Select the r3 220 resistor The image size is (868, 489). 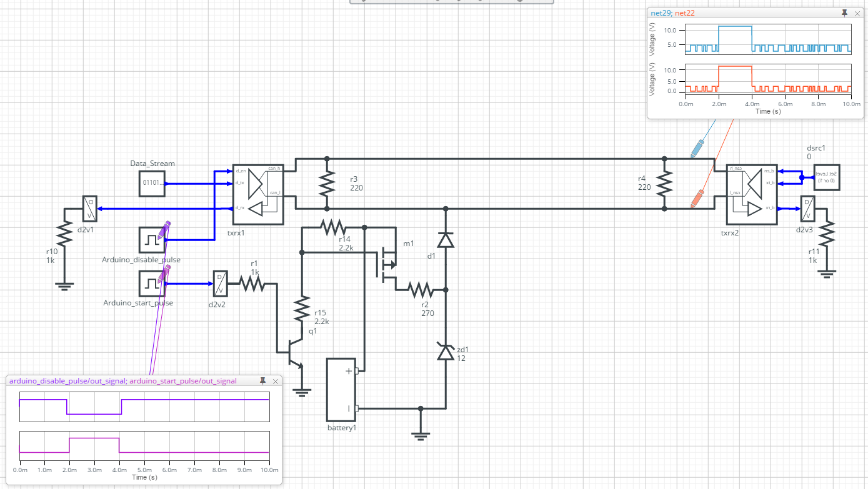(327, 184)
